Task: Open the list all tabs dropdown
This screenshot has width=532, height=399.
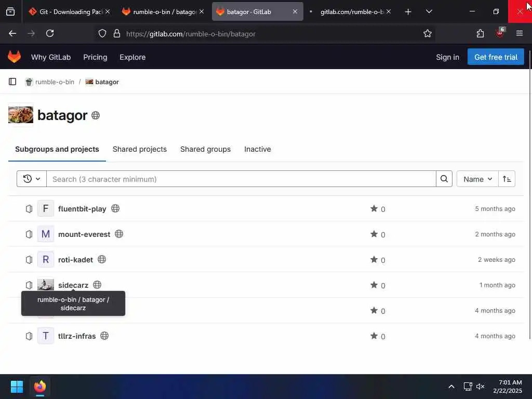Action: pos(429,11)
